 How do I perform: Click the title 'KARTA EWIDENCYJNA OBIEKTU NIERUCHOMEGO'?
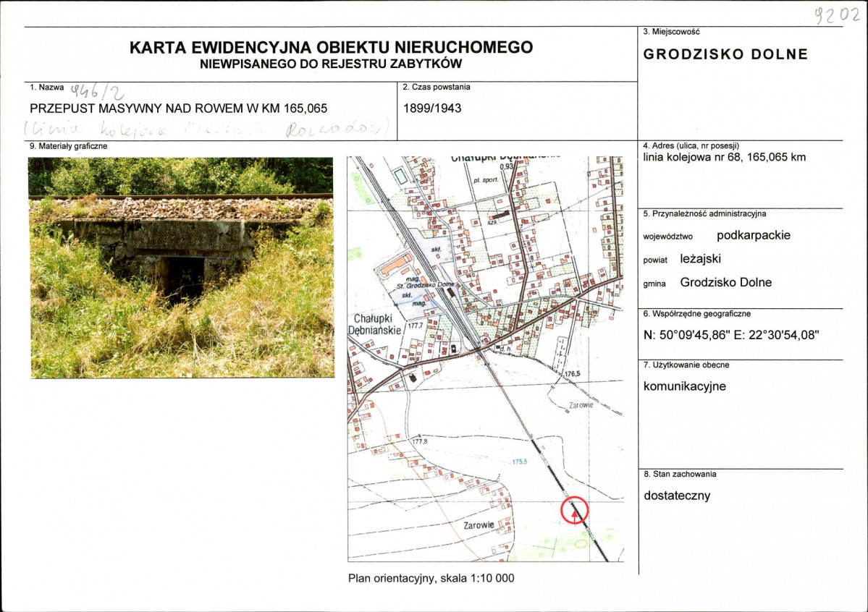click(331, 47)
